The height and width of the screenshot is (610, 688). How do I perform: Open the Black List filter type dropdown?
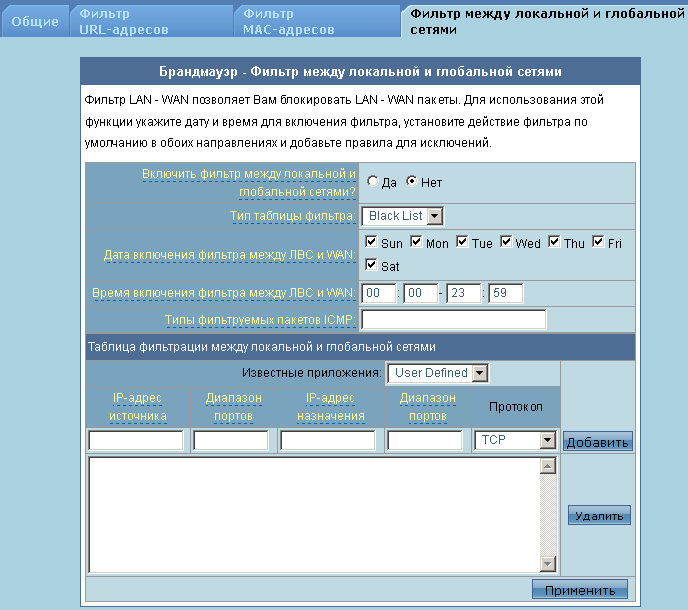pos(402,216)
